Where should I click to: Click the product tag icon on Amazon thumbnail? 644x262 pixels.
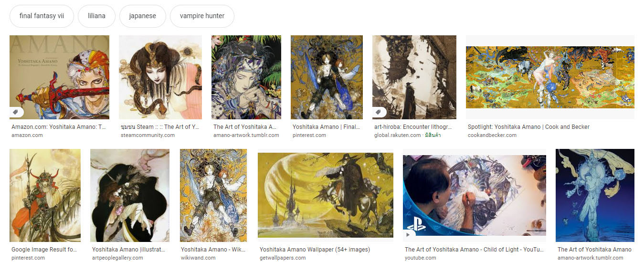(17, 113)
